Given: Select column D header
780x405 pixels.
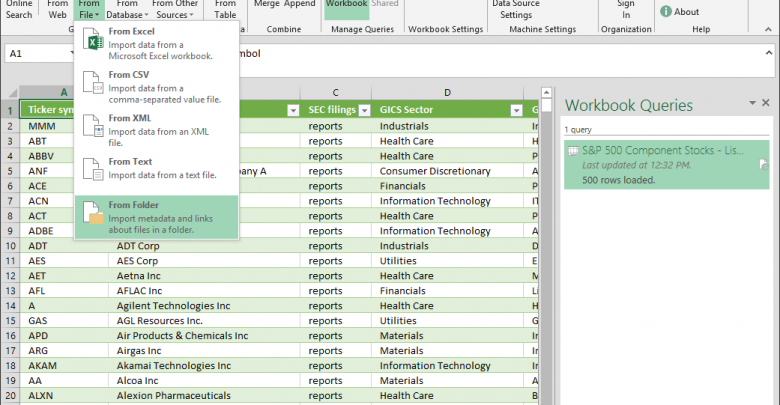Looking at the screenshot, I should tap(447, 93).
